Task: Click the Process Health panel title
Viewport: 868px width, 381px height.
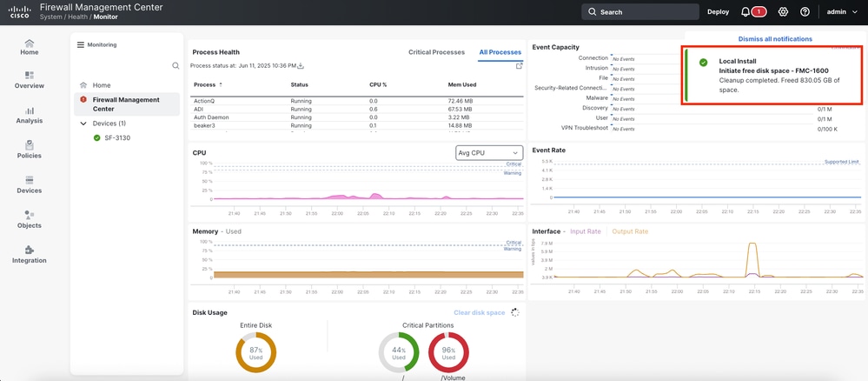Action: [215, 52]
